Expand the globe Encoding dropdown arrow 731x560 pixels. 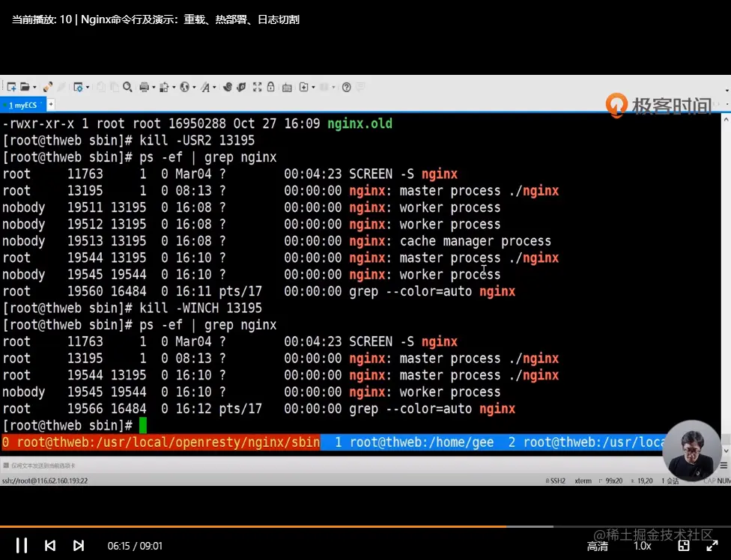(194, 87)
